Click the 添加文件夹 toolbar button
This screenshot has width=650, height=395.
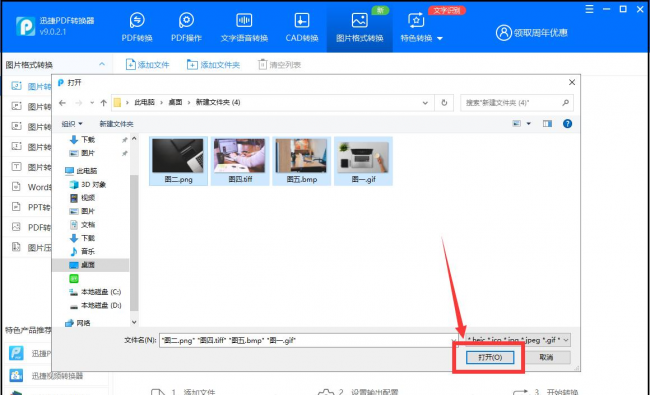click(213, 65)
